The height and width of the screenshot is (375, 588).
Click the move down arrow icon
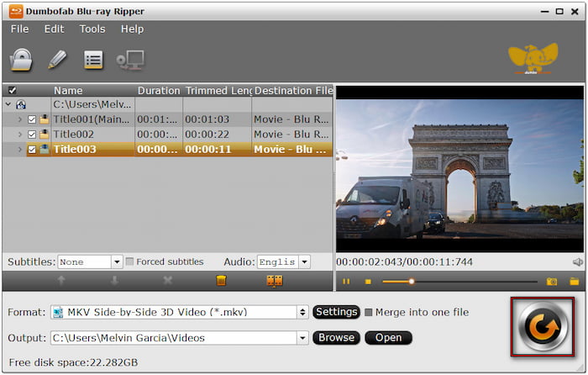click(114, 280)
